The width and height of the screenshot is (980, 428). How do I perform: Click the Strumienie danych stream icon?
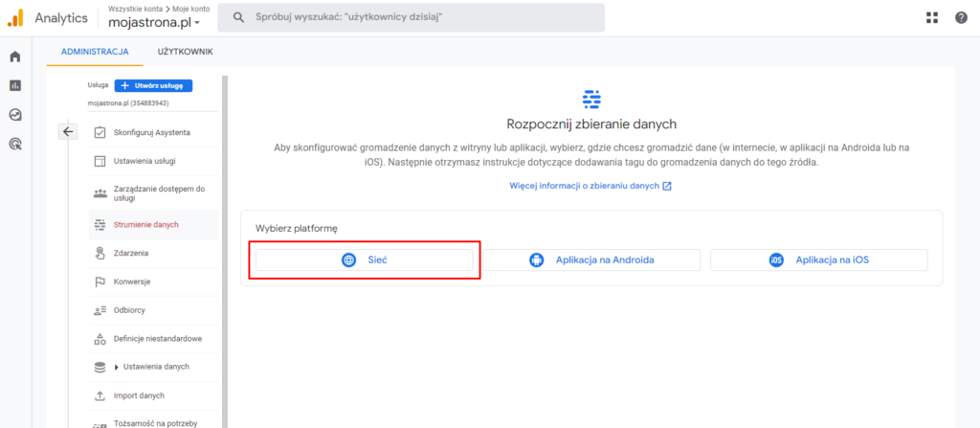point(100,225)
